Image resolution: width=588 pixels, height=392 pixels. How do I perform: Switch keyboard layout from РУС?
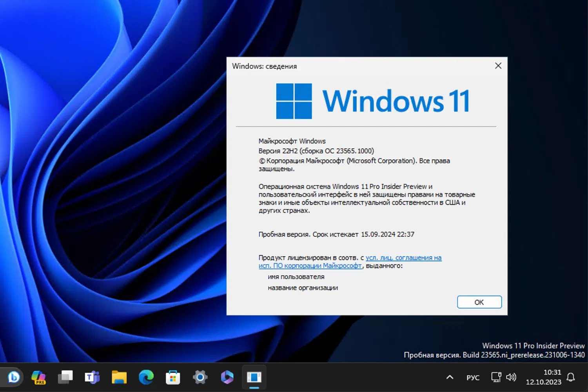coord(473,377)
